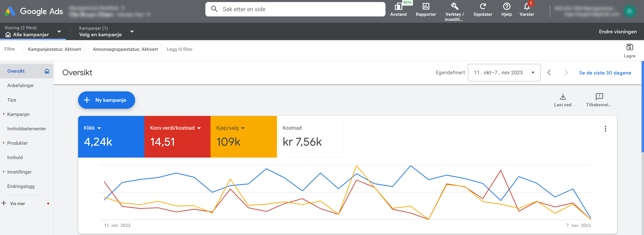Click the Oppdater refresh icon

point(483,7)
